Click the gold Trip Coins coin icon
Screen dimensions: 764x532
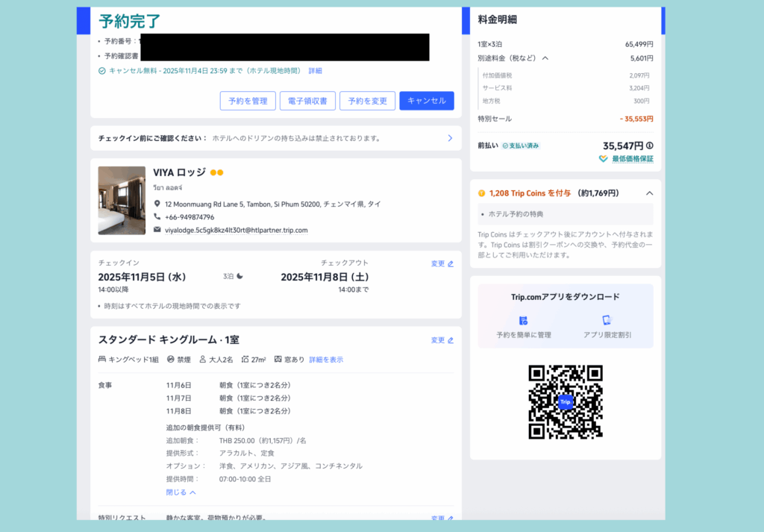(x=482, y=193)
